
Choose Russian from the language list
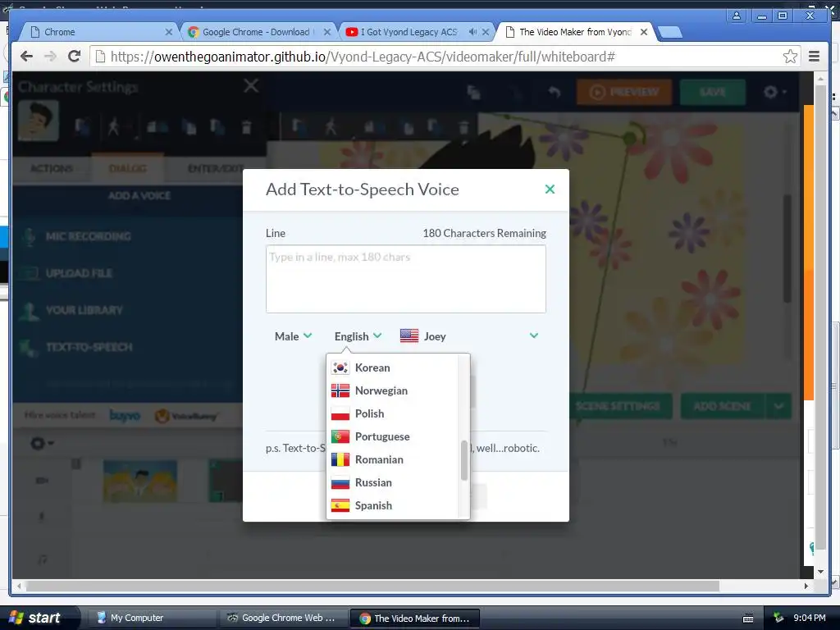click(392, 482)
